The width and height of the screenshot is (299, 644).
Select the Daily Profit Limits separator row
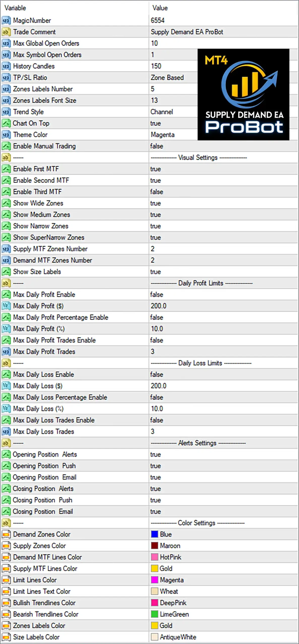[149, 283]
